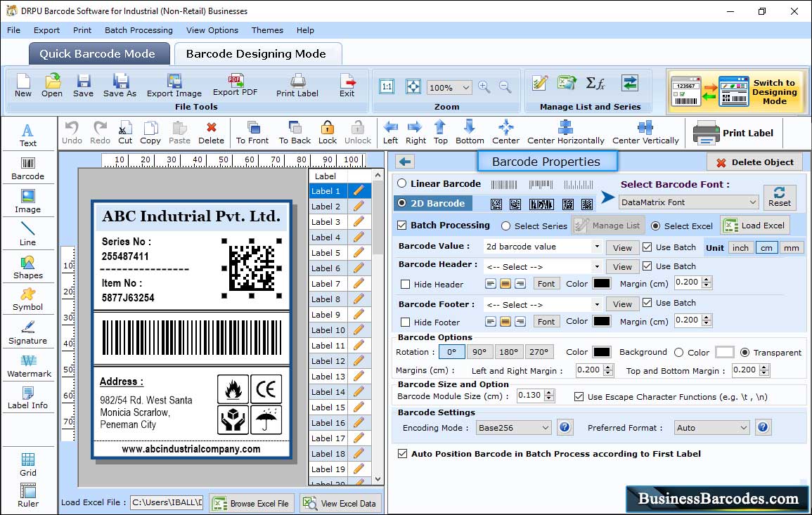The image size is (812, 515).
Task: Check the Hide Header checkbox
Action: point(406,284)
